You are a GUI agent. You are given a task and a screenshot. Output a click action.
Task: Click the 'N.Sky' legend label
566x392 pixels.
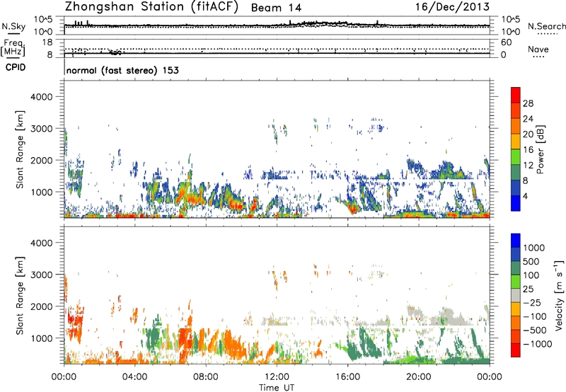point(13,26)
